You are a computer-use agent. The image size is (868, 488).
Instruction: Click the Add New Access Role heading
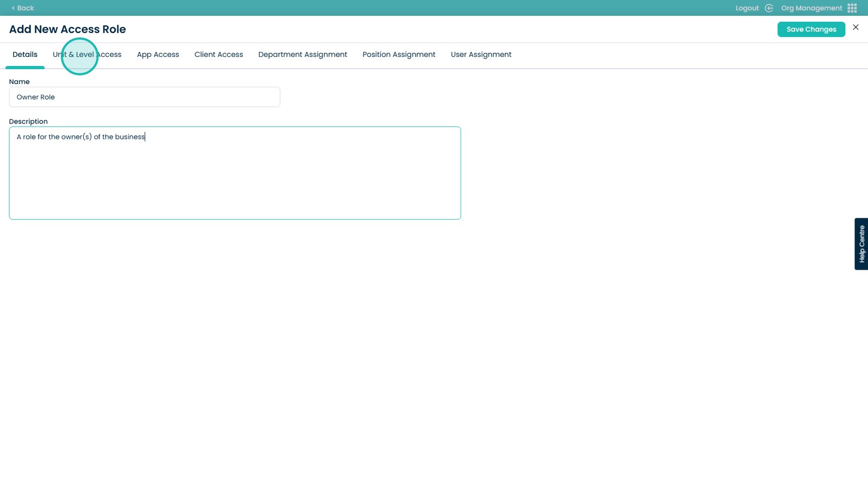[x=67, y=29]
